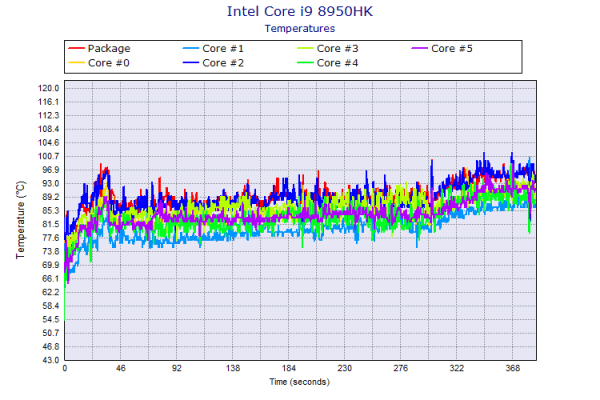Viewport: 600px width, 400px height.
Task: Click the 43.0 y-axis value
Action: click(x=51, y=360)
